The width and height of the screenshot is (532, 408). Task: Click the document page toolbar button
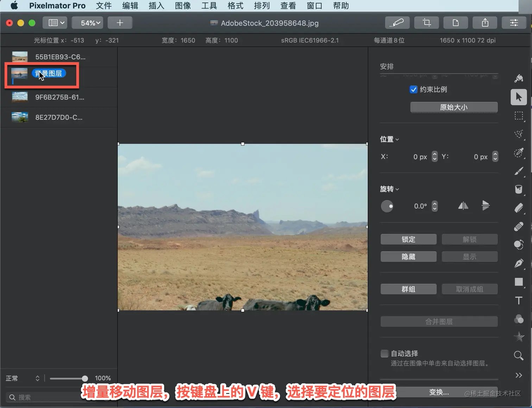point(456,23)
